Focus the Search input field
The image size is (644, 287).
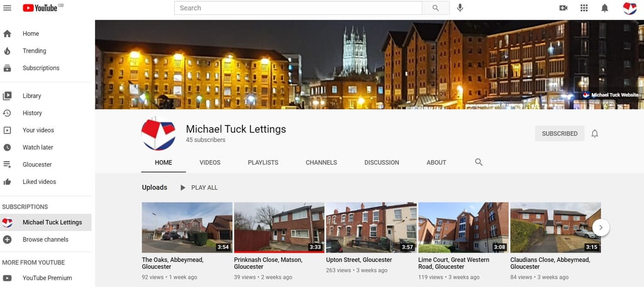[298, 8]
